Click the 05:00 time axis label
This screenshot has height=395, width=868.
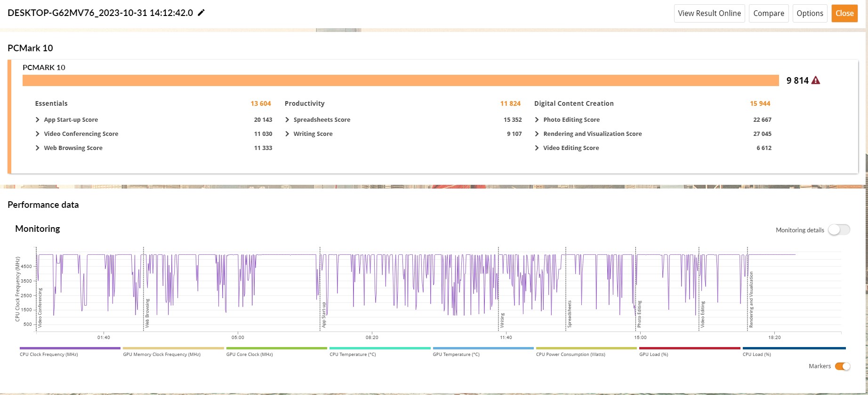(238, 338)
